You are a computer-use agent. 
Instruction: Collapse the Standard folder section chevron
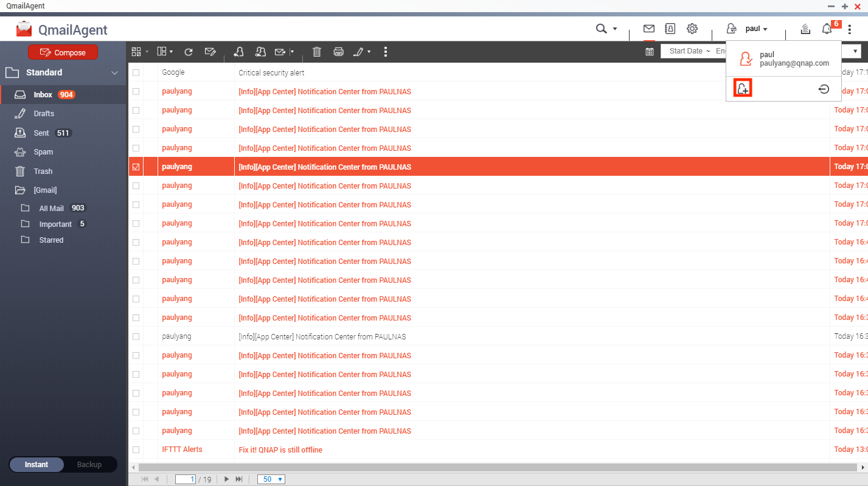tap(114, 73)
